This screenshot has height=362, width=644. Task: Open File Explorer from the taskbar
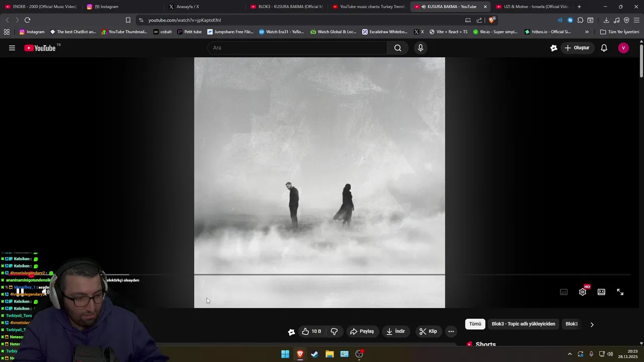point(330,354)
